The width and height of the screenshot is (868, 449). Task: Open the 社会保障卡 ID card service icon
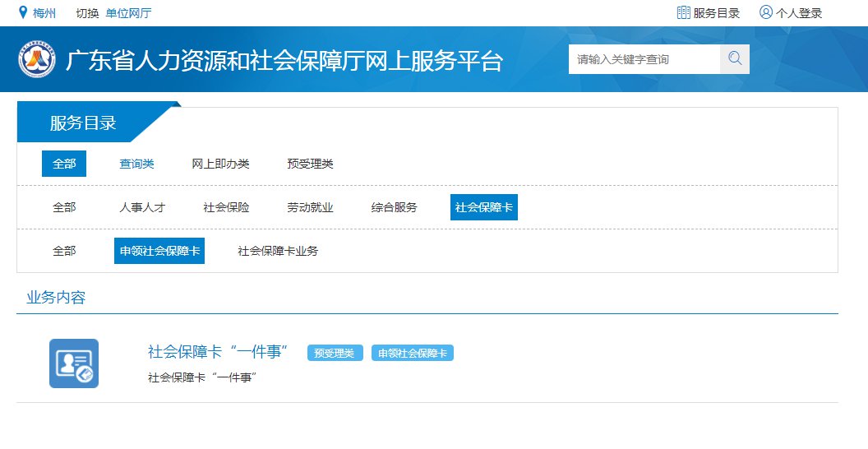tap(74, 363)
